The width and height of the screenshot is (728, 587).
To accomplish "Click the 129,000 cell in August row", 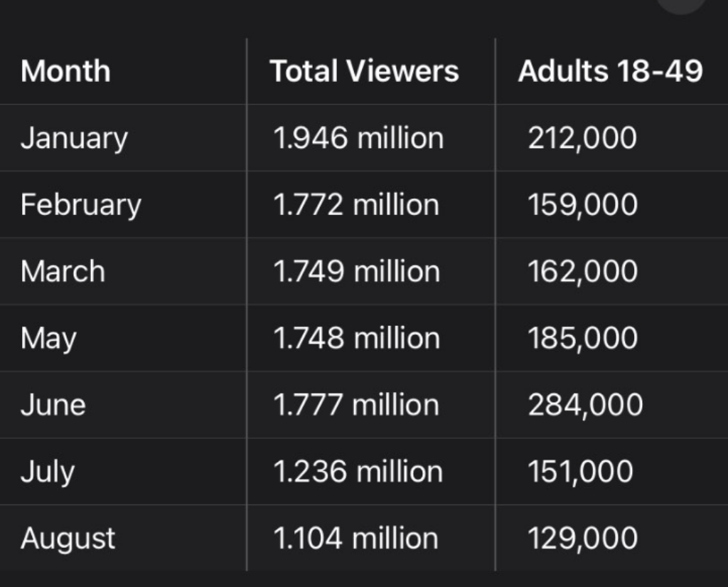I will tap(582, 539).
